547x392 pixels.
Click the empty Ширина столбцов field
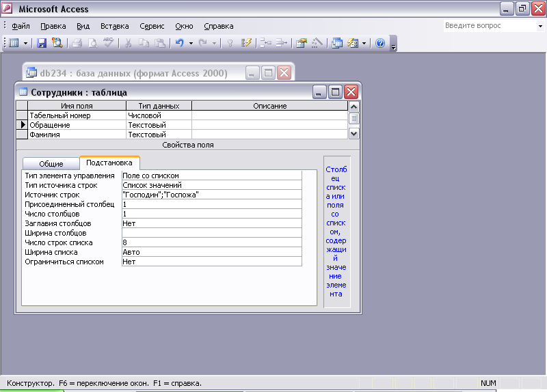[x=211, y=233]
